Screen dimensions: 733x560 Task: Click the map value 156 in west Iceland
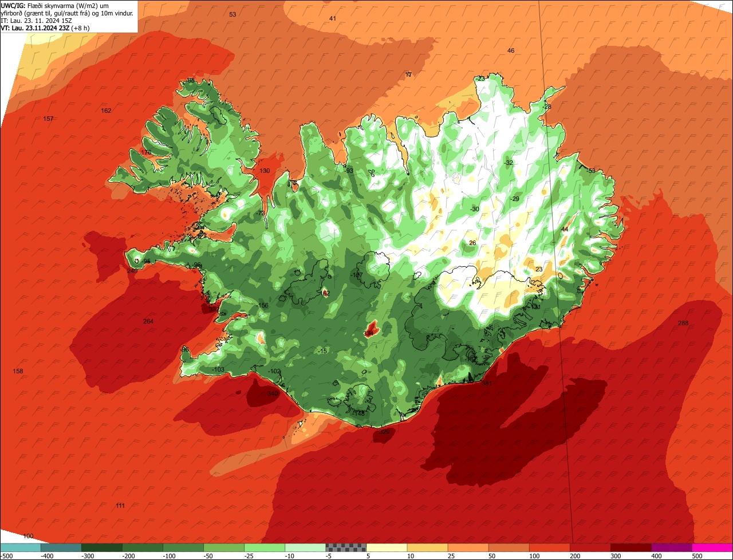[263, 306]
